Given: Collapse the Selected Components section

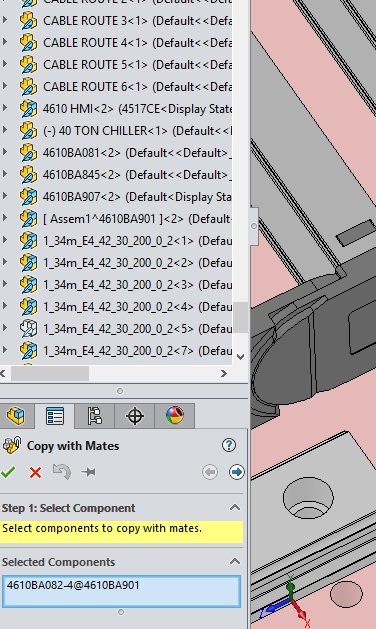Looking at the screenshot, I should pyautogui.click(x=235, y=562).
